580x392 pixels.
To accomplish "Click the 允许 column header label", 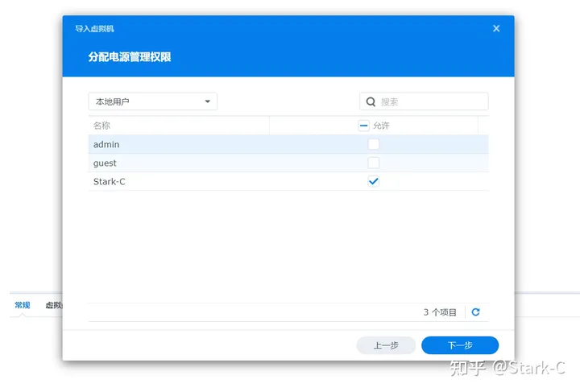I will pos(381,126).
